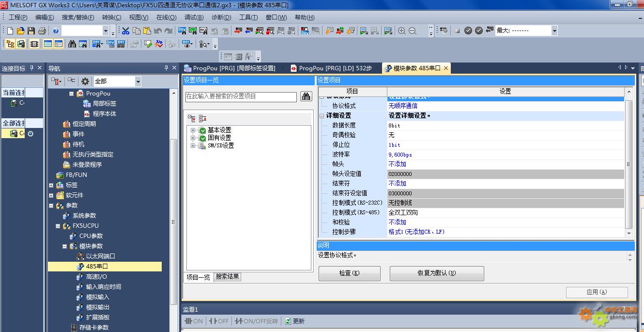Click the binoculars search button beside search field

[x=306, y=96]
